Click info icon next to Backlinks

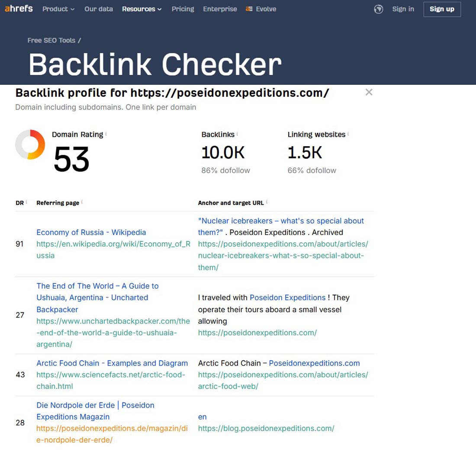237,134
